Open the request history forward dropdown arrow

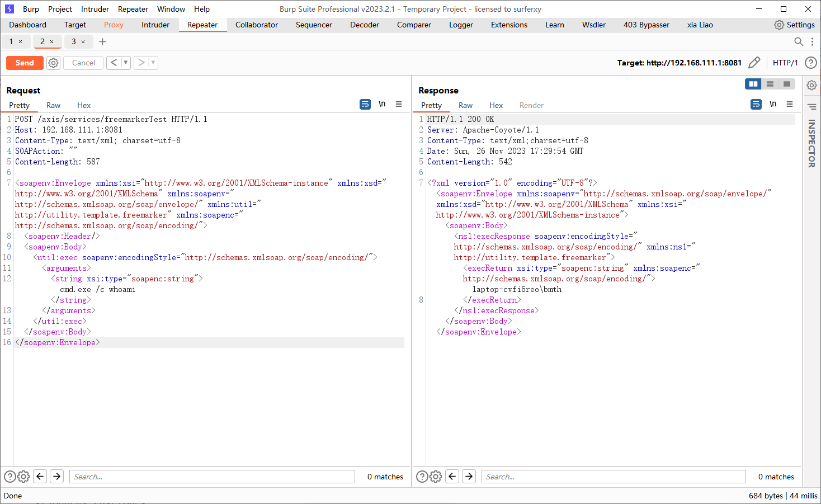pos(153,63)
